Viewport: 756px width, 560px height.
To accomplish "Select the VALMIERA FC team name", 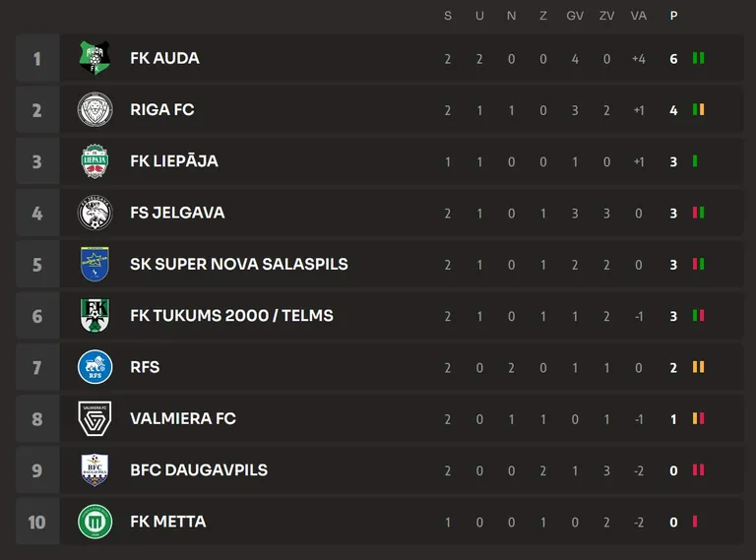I will point(183,418).
